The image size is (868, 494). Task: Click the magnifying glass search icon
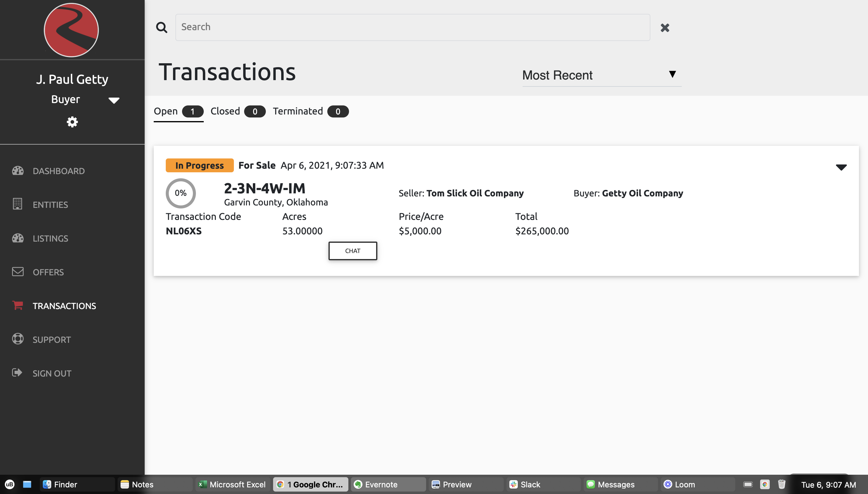(x=162, y=27)
